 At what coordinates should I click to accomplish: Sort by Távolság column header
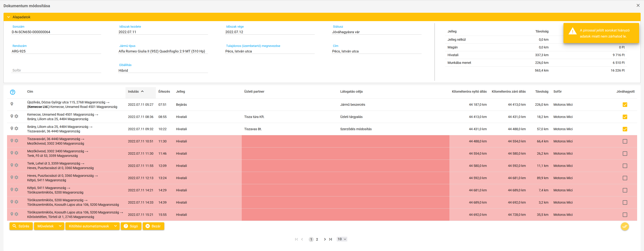pyautogui.click(x=542, y=92)
